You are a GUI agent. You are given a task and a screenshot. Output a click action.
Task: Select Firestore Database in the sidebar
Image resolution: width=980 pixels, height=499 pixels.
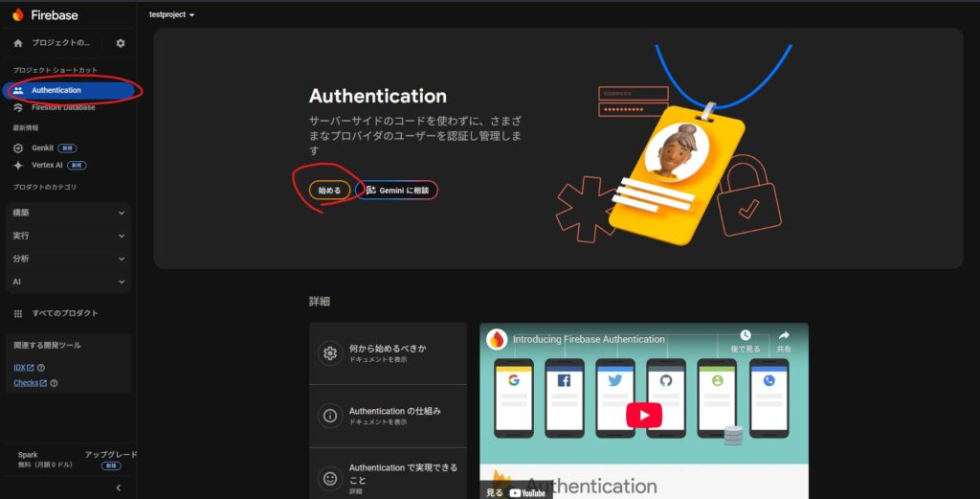63,107
